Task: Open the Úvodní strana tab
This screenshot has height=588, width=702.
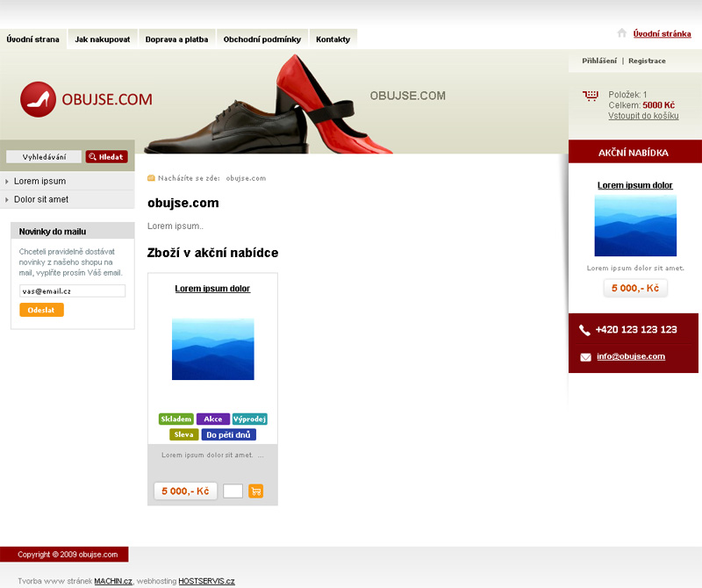Action: click(x=33, y=39)
